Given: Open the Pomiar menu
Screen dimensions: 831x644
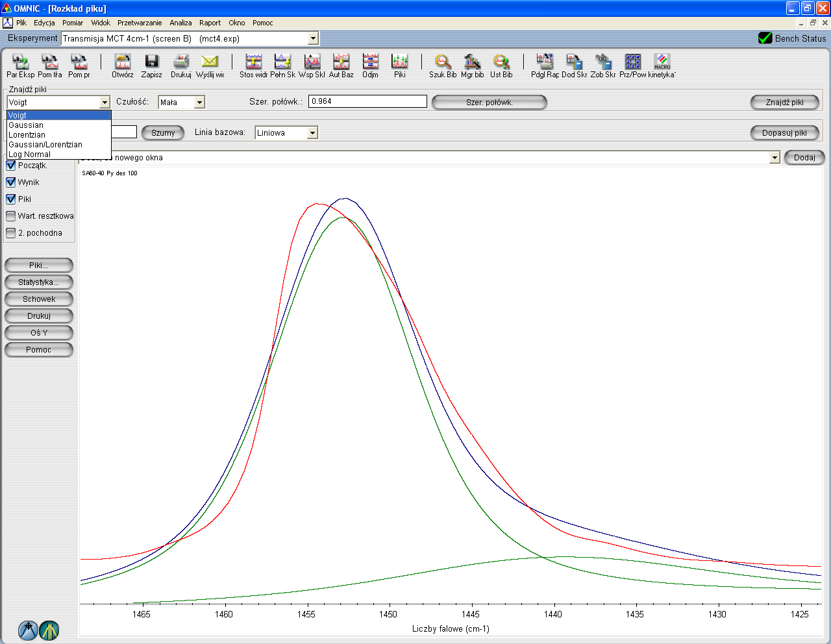Looking at the screenshot, I should [x=73, y=23].
